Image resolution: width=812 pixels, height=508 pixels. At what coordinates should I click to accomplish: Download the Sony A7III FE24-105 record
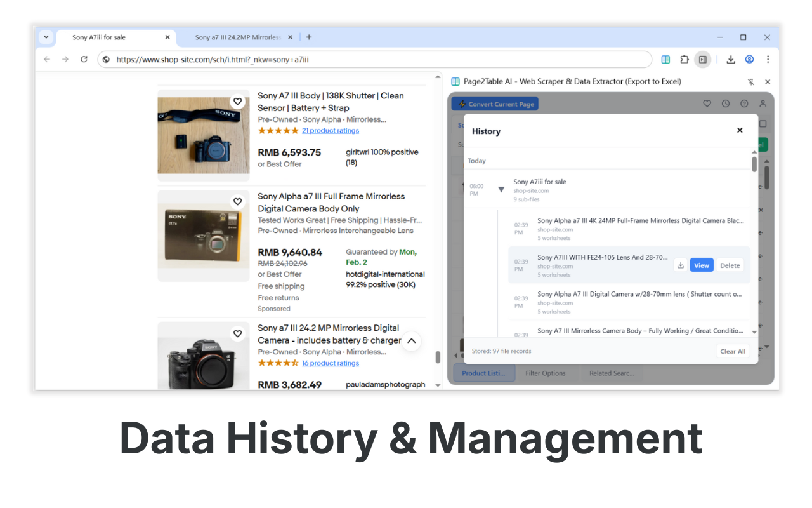[x=681, y=265]
